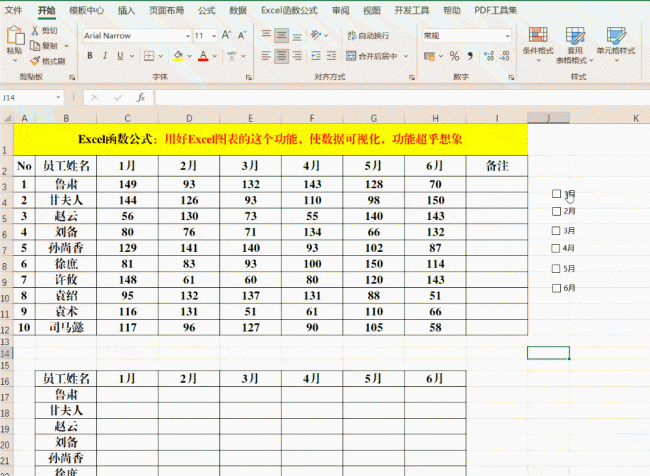
Task: Select column C header
Action: [x=127, y=118]
